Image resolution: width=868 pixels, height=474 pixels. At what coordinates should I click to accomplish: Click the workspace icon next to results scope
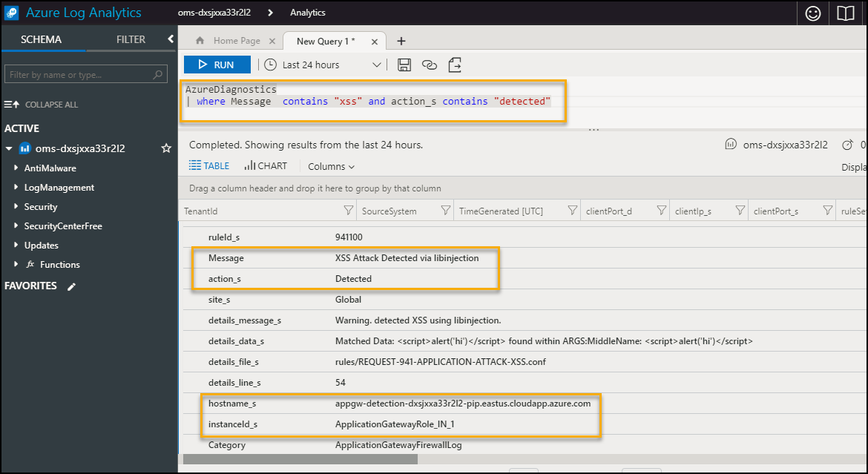coord(731,145)
